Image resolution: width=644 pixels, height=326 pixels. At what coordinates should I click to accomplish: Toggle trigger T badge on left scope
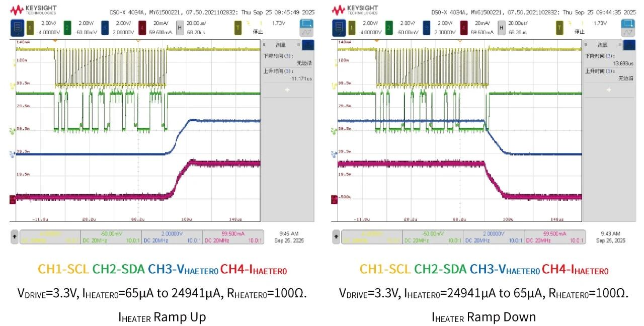coord(237,27)
